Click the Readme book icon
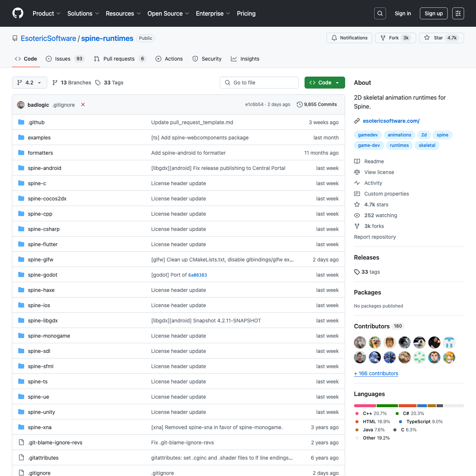 click(357, 161)
